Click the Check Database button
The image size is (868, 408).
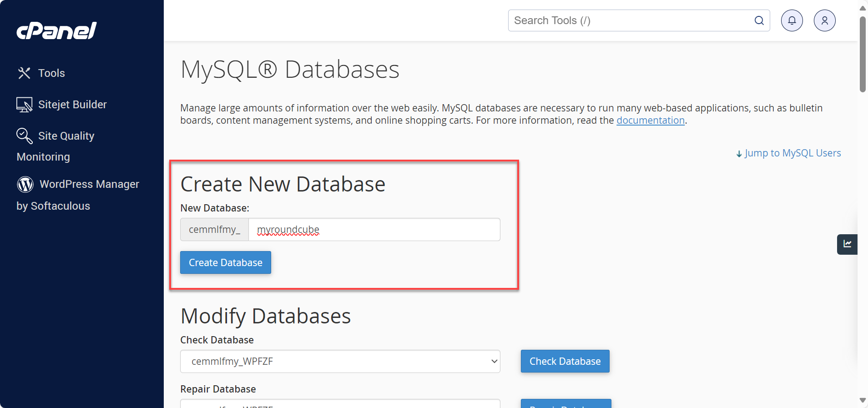tap(565, 361)
